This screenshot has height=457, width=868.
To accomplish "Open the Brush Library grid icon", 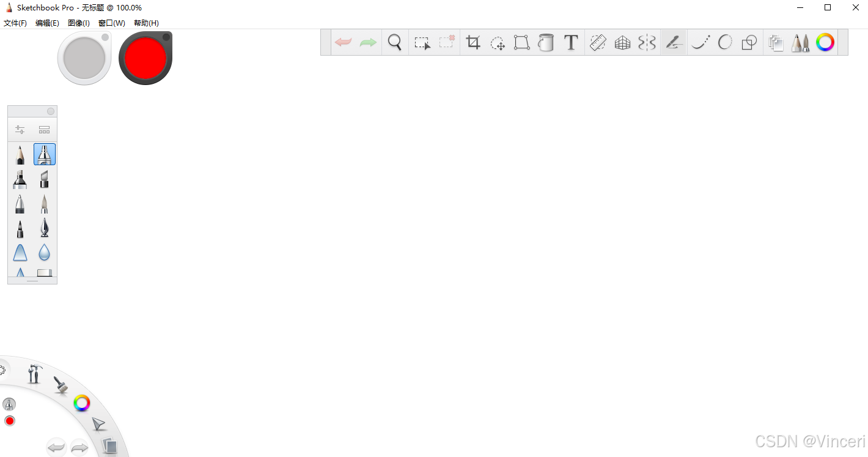I will point(44,130).
